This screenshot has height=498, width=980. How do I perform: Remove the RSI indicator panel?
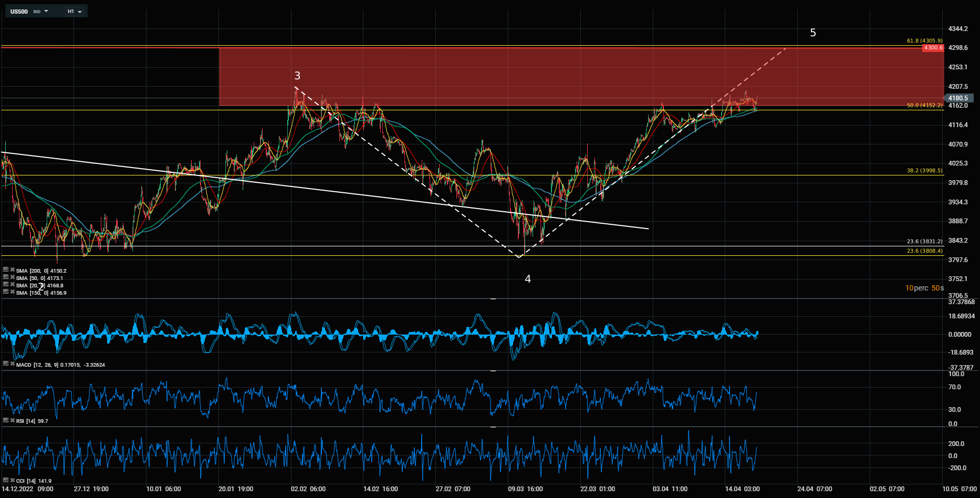tap(12, 420)
